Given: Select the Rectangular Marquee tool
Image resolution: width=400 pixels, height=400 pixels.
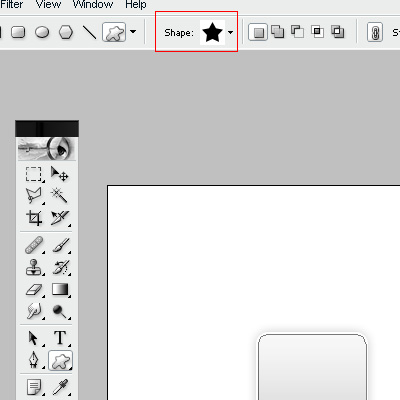Looking at the screenshot, I should click(x=34, y=174).
